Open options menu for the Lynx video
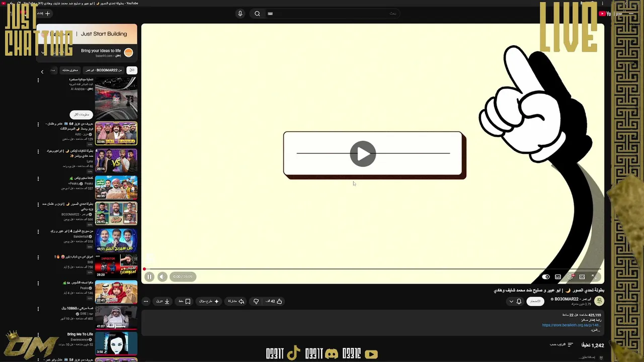This screenshot has height=362, width=644. [38, 151]
